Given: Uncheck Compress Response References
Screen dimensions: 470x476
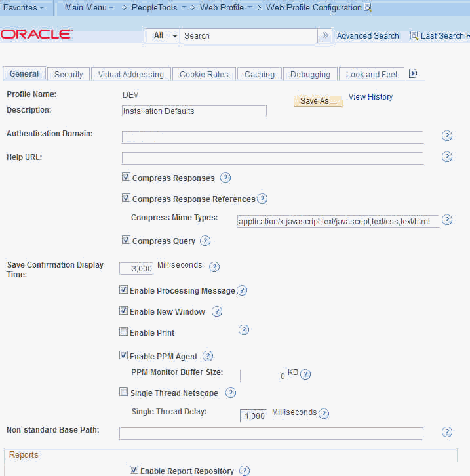Looking at the screenshot, I should (126, 198).
